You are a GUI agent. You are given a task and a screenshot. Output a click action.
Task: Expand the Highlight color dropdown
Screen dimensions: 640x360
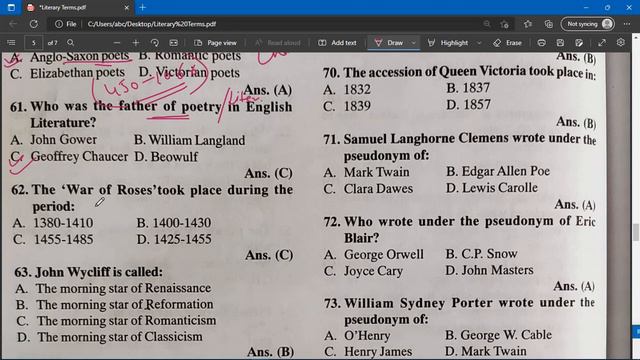coord(479,42)
